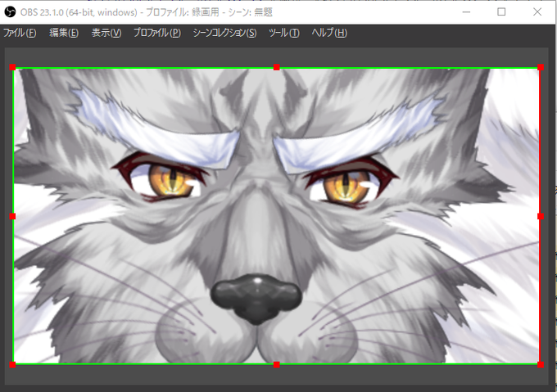Open the ヘルプ(H) menu
This screenshot has width=557, height=392.
click(329, 33)
